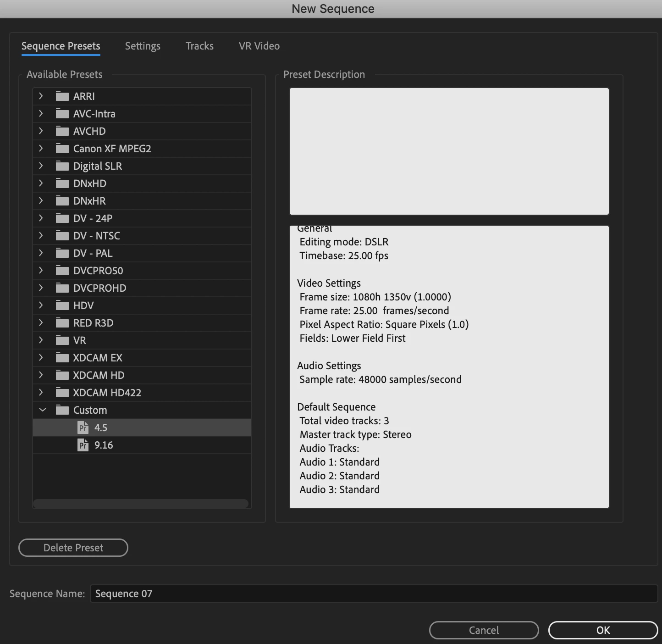Click the DNxHR folder icon
Viewport: 662px width, 644px height.
click(x=62, y=201)
